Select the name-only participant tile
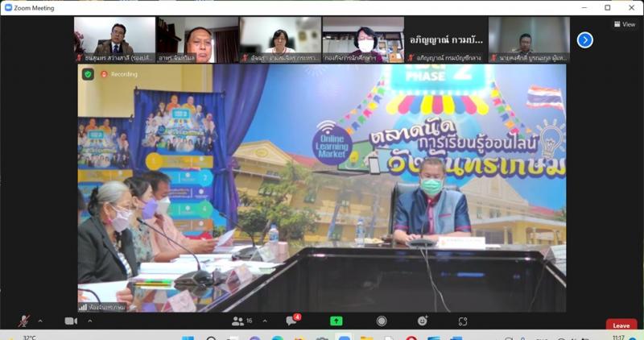This screenshot has height=340, width=644. (446, 39)
